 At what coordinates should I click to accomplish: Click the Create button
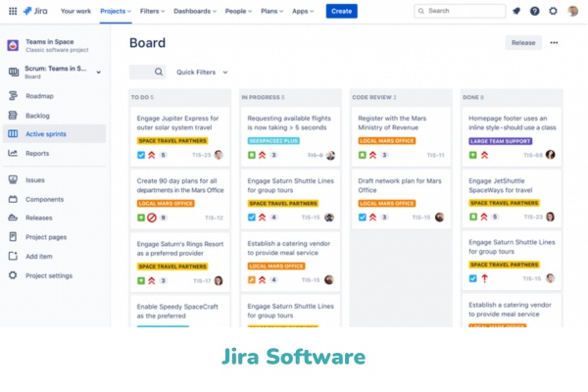(342, 11)
